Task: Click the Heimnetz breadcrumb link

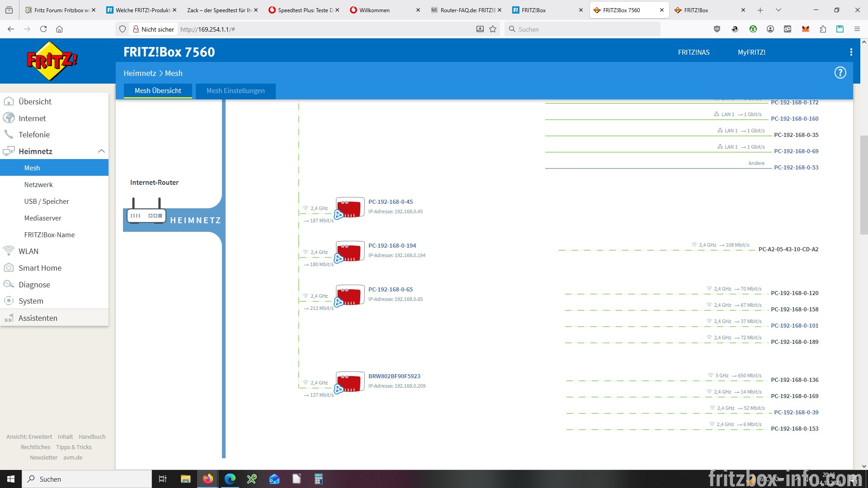Action: 140,73
